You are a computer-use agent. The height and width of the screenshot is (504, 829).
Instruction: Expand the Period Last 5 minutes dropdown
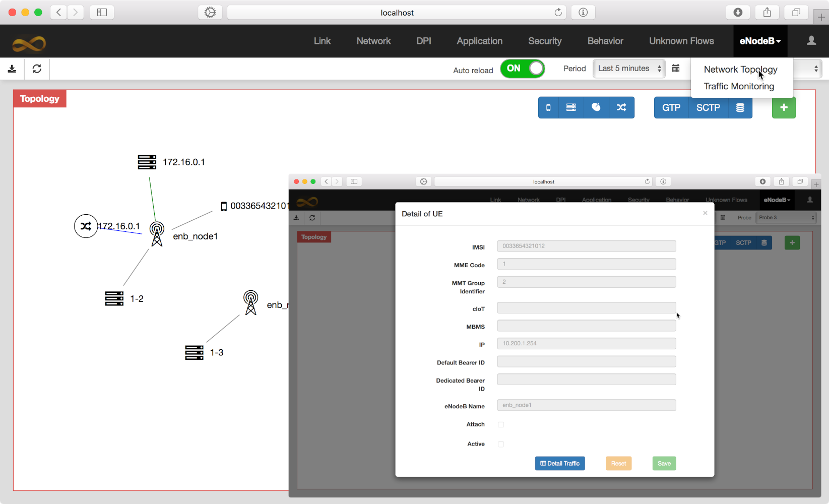coord(629,69)
